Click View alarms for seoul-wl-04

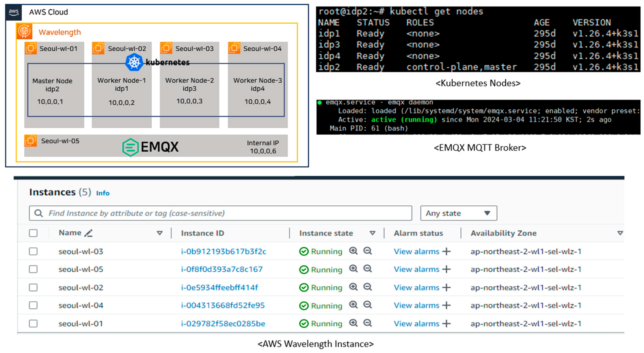[x=416, y=305]
